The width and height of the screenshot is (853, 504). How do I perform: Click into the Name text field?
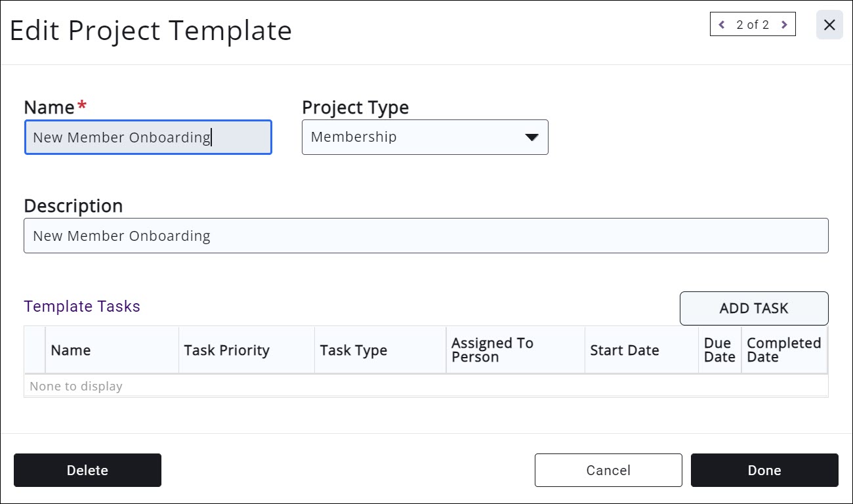tap(148, 137)
